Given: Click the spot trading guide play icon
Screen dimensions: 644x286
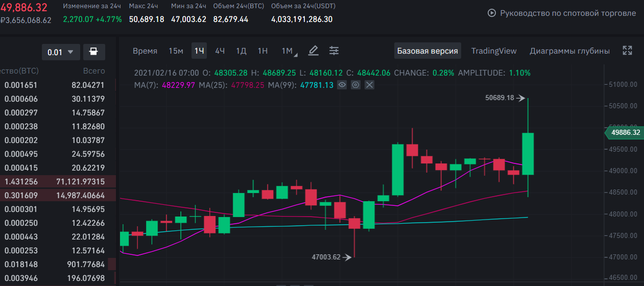Looking at the screenshot, I should click(492, 13).
